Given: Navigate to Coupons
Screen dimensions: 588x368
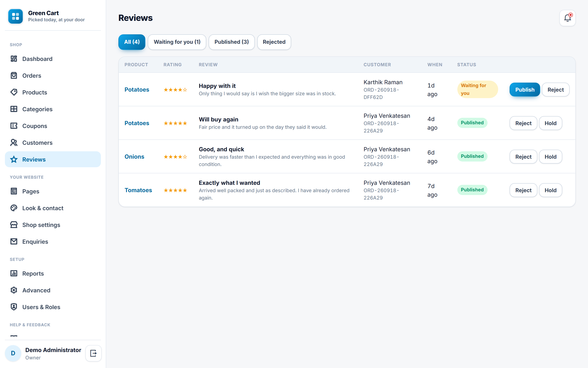Looking at the screenshot, I should click(x=53, y=126).
